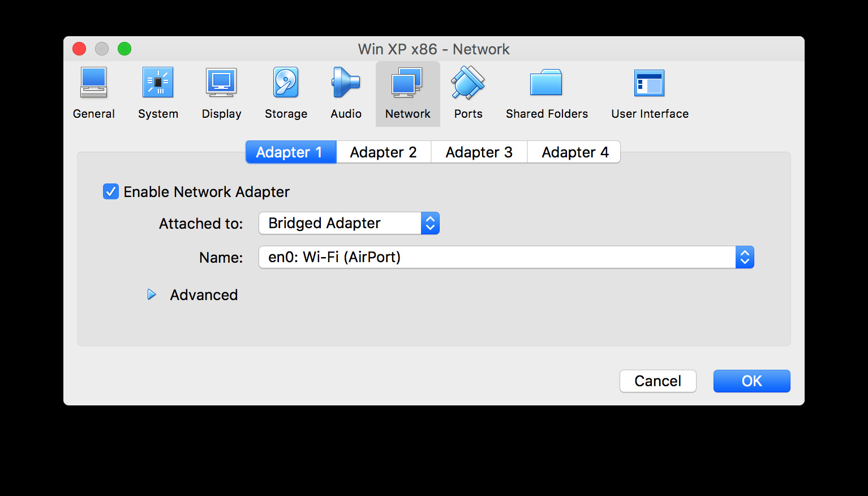The image size is (868, 496).
Task: Select the Adapter 1 tab
Action: pyautogui.click(x=290, y=152)
